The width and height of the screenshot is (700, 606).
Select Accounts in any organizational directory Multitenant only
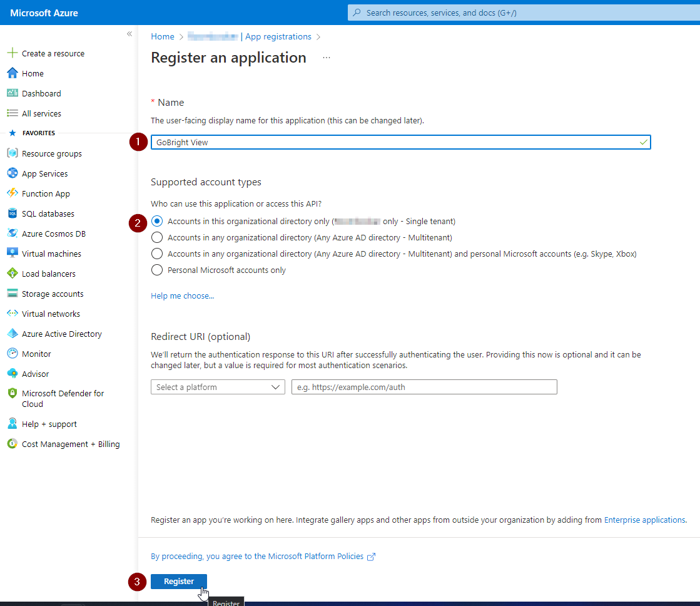tap(156, 237)
